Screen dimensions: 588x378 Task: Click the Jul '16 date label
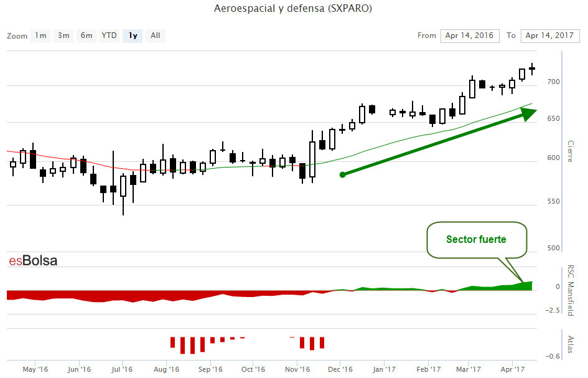point(122,369)
